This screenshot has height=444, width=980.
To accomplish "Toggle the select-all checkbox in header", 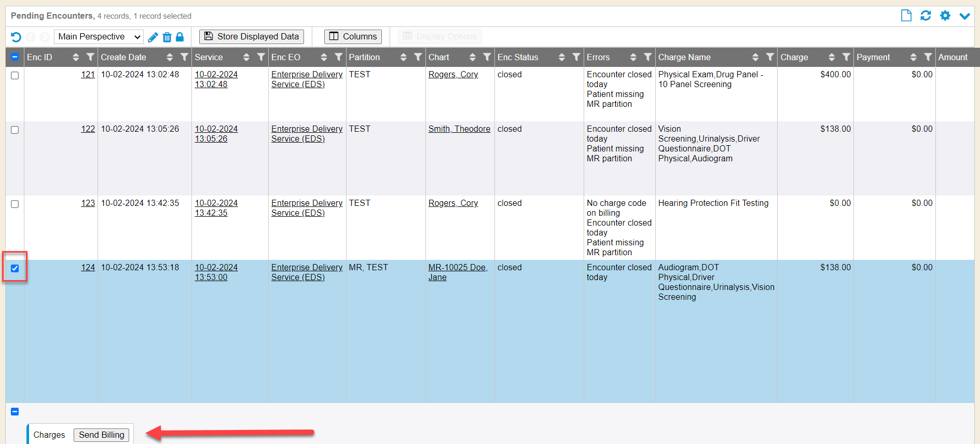I will (15, 57).
